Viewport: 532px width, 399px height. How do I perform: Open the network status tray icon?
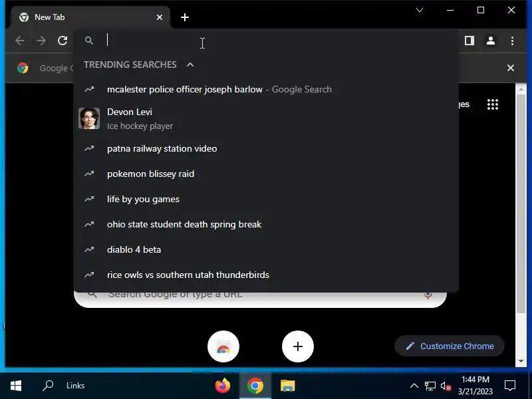pos(430,386)
